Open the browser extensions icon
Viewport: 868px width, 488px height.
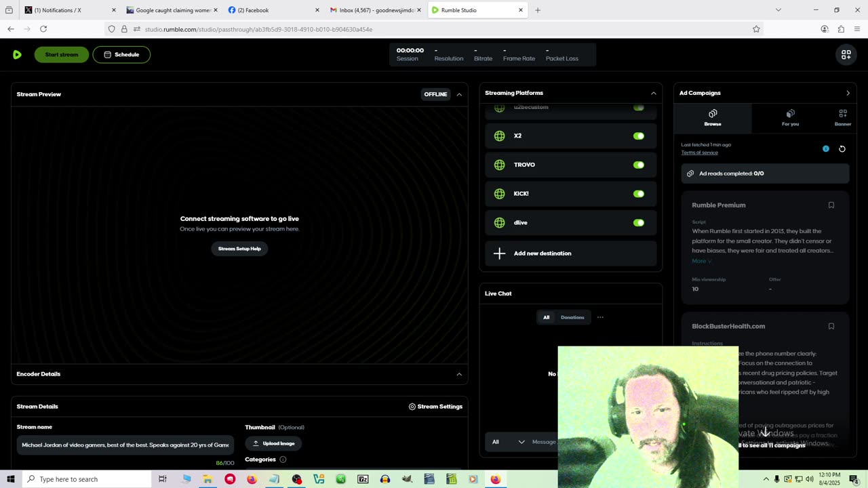(841, 29)
